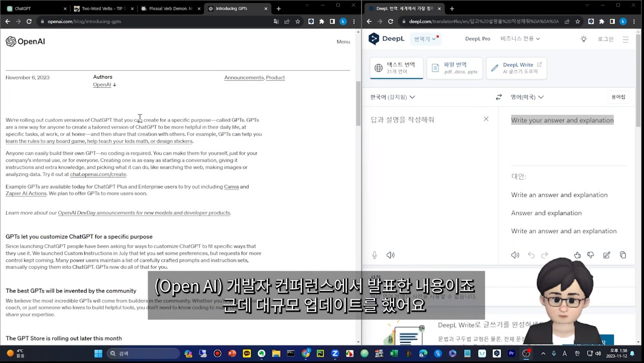The height and width of the screenshot is (363, 644).
Task: Click the OpenAI address bar URL
Action: coord(81,22)
